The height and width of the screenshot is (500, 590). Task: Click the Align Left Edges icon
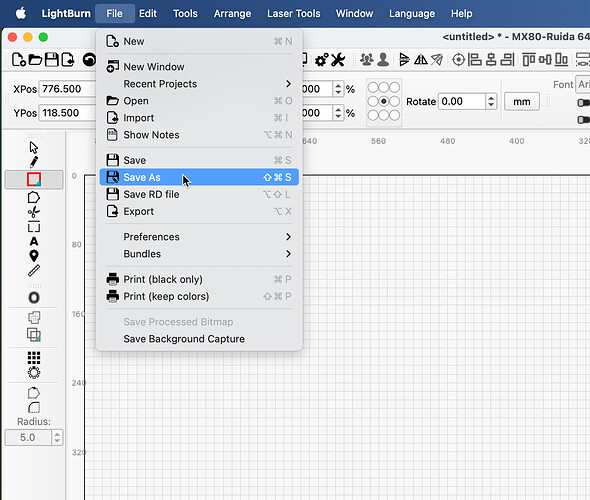(474, 59)
